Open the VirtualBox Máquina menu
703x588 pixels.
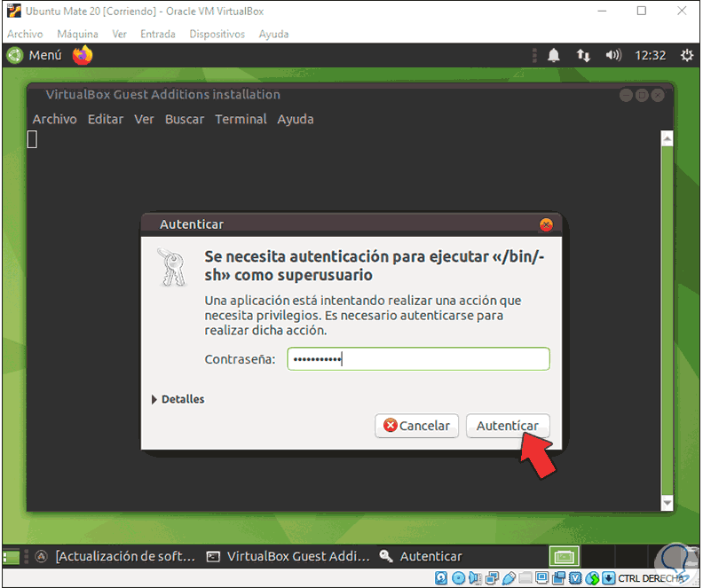pyautogui.click(x=77, y=34)
